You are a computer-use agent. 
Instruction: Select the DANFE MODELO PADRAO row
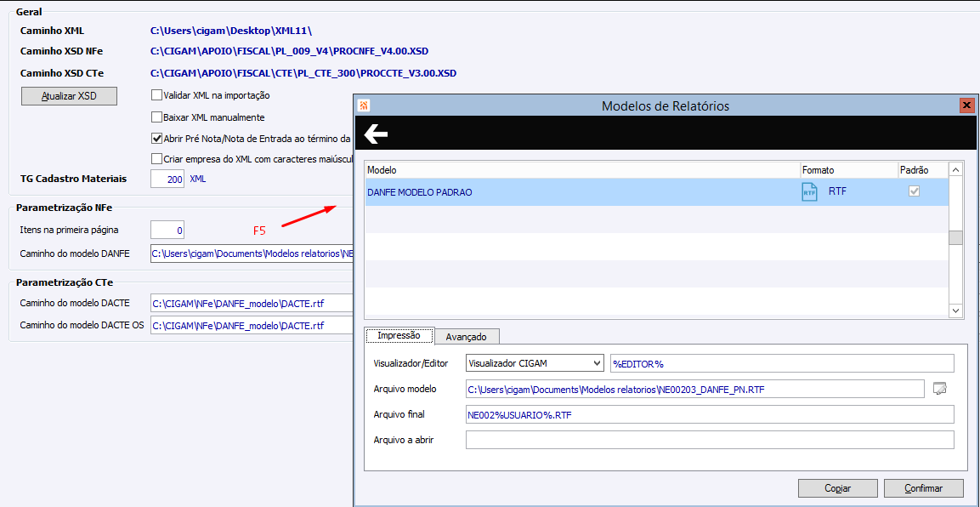(657, 192)
